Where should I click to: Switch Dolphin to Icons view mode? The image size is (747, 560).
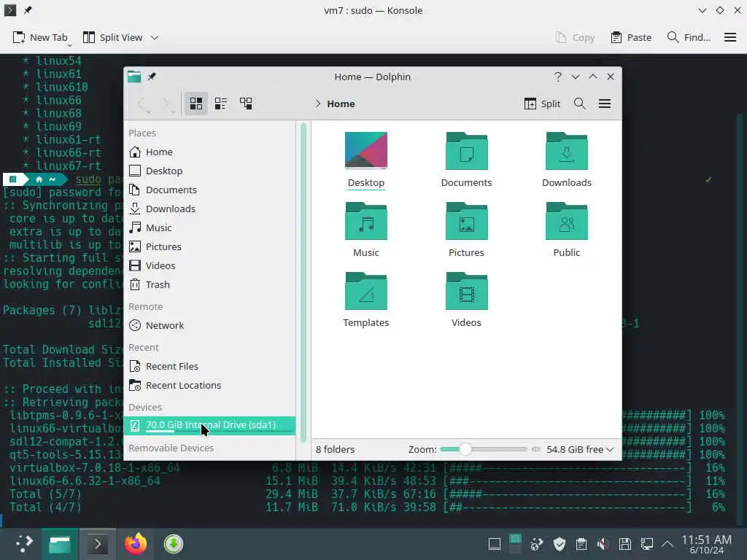196,104
